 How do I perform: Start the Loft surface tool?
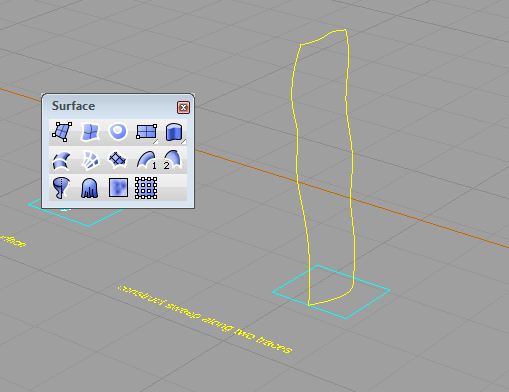(x=62, y=160)
